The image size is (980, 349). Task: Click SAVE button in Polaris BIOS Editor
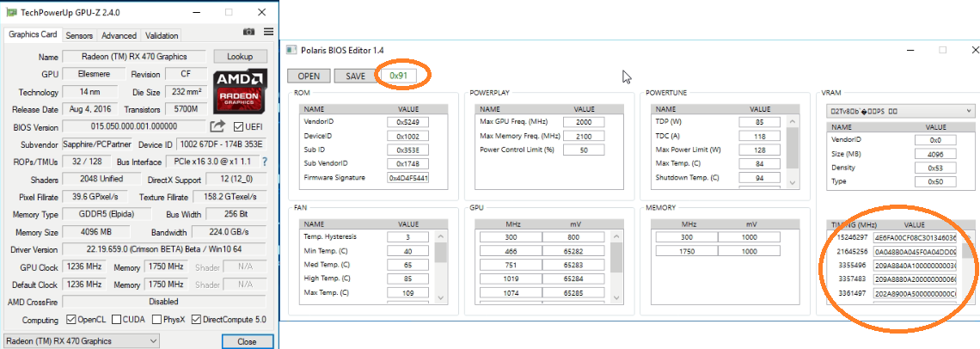click(x=355, y=77)
